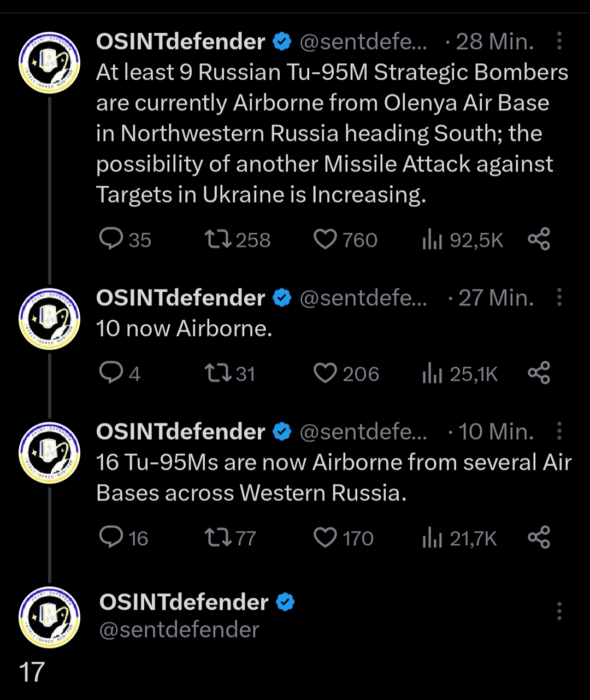
Task: Retweet the Olenya Air Base tweet
Action: click(219, 239)
